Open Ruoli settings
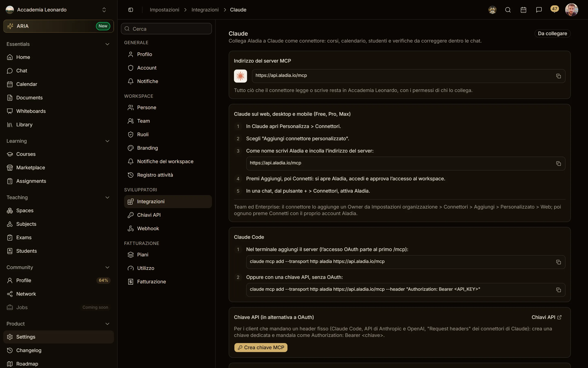 (168, 135)
